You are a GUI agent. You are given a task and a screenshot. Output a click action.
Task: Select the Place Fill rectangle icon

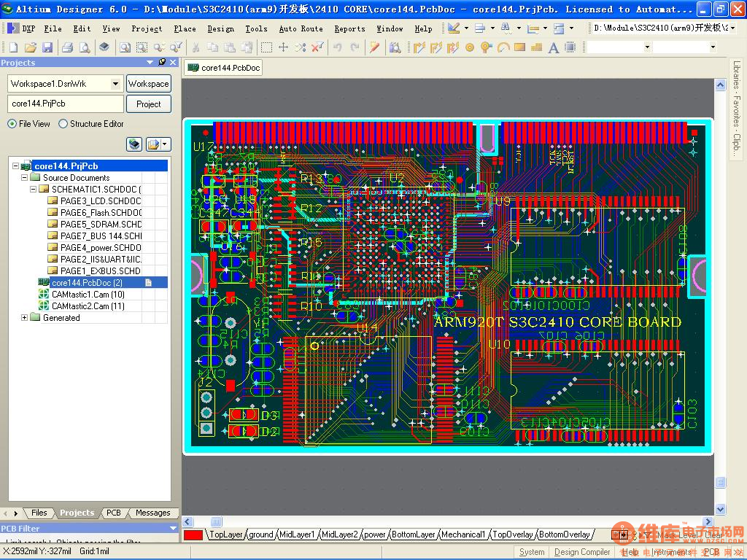click(x=519, y=47)
